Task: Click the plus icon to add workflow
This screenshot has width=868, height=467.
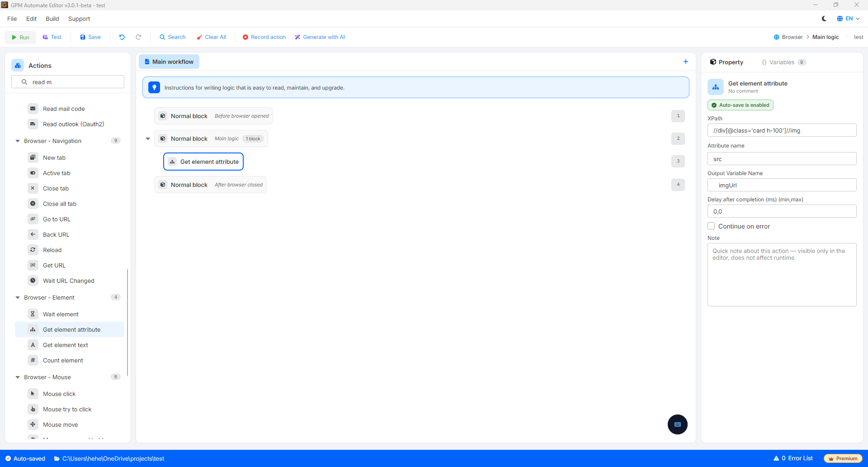Action: [x=686, y=62]
